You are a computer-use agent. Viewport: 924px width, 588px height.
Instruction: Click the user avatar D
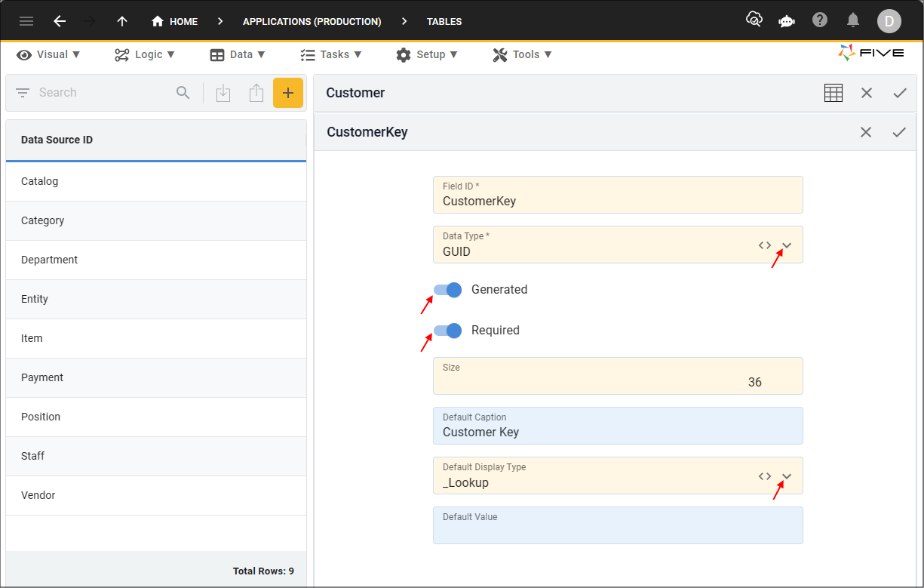[x=889, y=21]
